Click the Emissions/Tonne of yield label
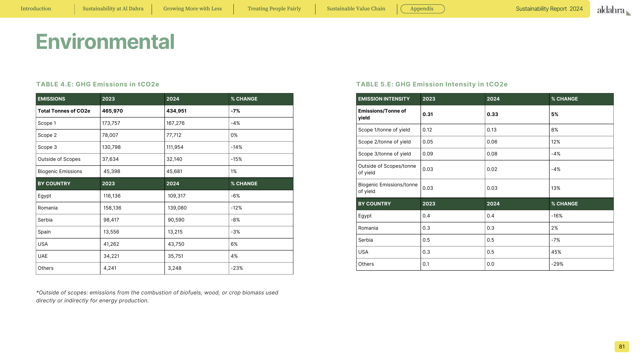Screen dimensions: 644x362 click(382, 114)
